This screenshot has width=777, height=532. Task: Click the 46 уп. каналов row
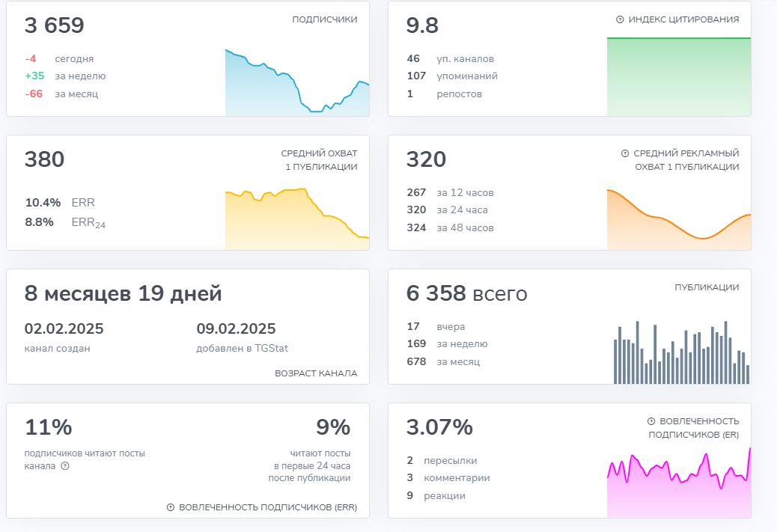tap(450, 58)
